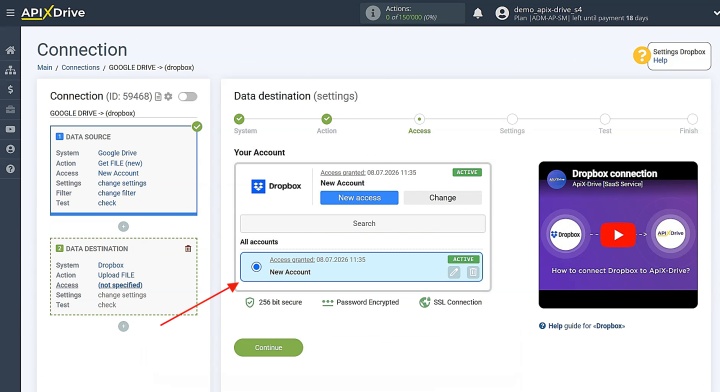Open the Connections sitemap sidebar icon
Screen dimensions: 720x392
[10, 70]
